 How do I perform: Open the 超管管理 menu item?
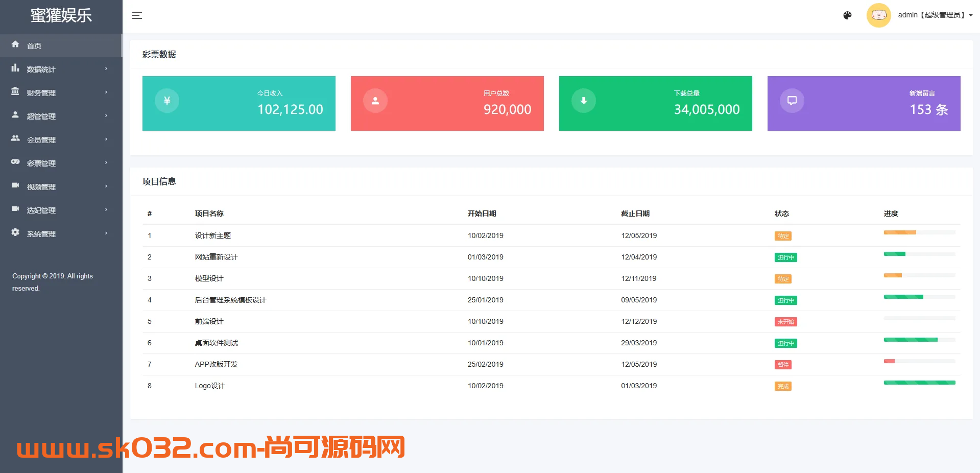[61, 116]
